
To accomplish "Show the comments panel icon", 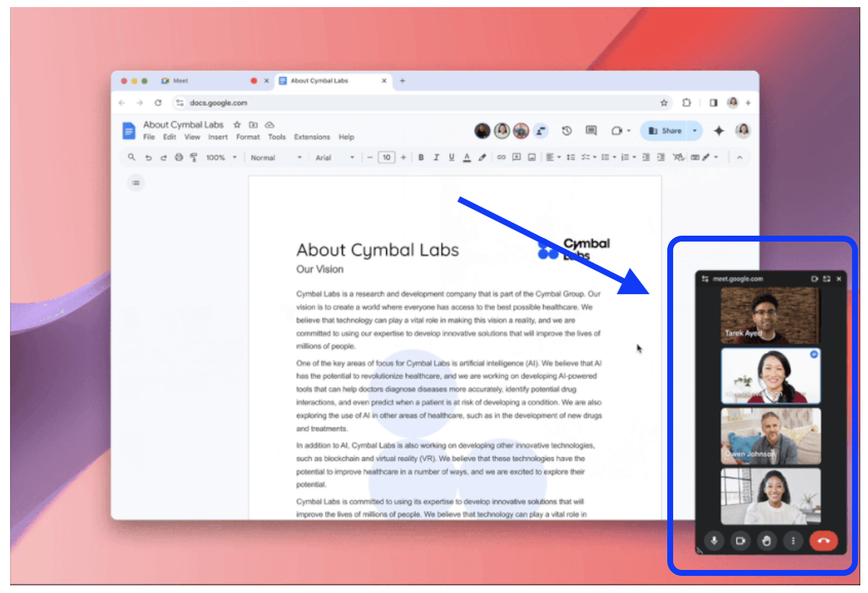I will coord(591,131).
